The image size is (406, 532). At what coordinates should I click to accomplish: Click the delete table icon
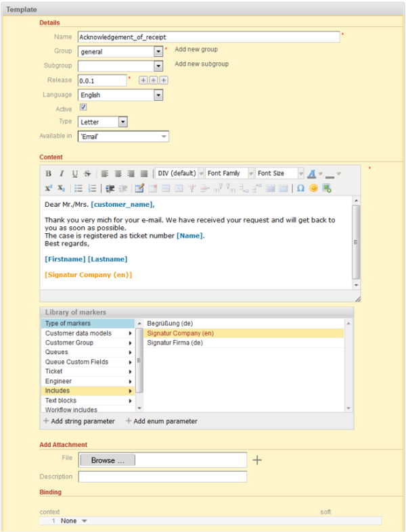point(152,188)
